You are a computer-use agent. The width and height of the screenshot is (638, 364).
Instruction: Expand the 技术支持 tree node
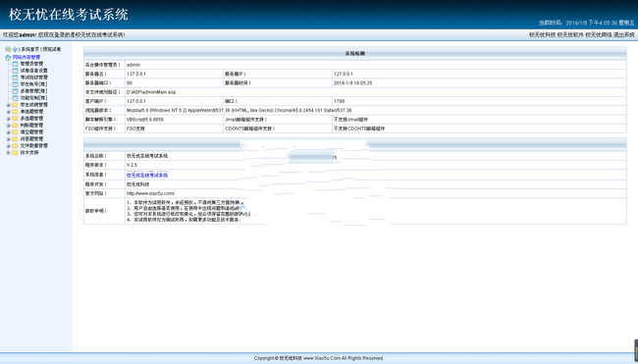point(8,152)
